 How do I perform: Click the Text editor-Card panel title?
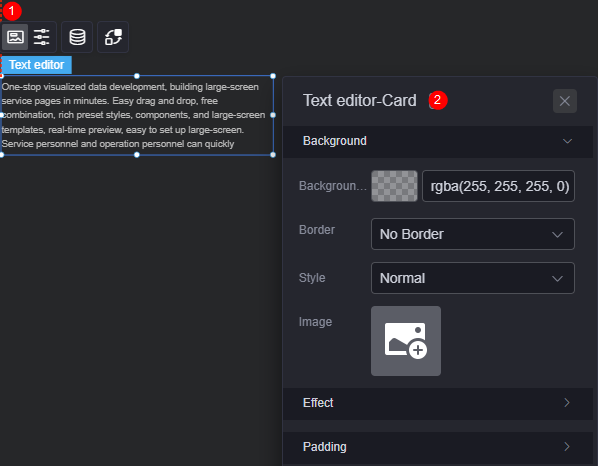click(360, 101)
